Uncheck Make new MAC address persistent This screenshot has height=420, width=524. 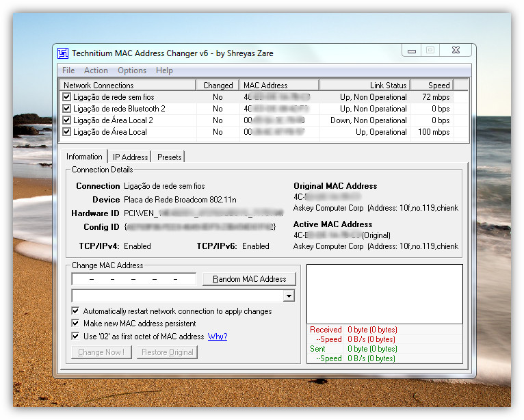point(75,324)
